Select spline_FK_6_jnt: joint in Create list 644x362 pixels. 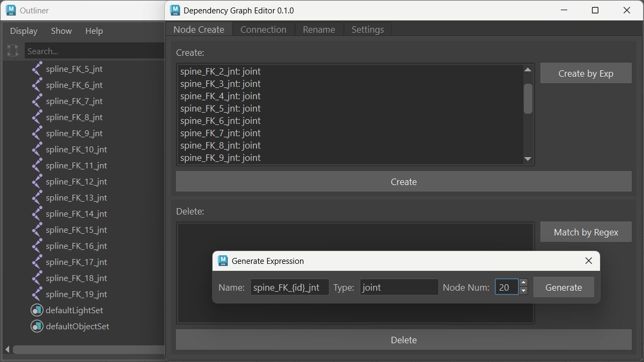pos(221,121)
